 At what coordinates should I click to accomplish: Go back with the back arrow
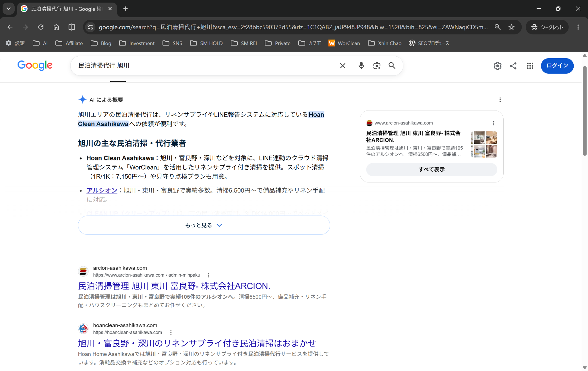click(x=10, y=27)
